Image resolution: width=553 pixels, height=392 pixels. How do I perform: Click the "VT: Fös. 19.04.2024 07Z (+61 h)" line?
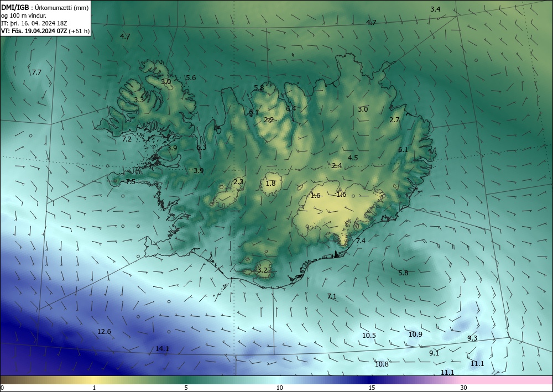[45, 31]
